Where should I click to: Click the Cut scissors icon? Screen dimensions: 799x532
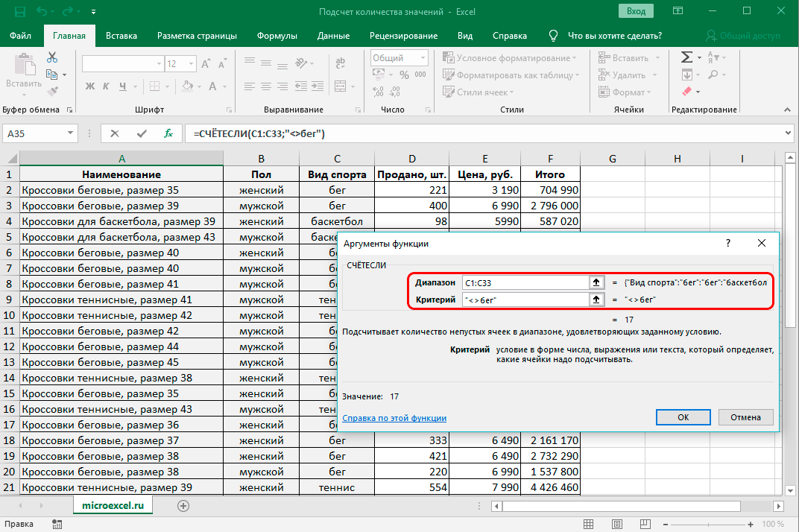(x=52, y=57)
